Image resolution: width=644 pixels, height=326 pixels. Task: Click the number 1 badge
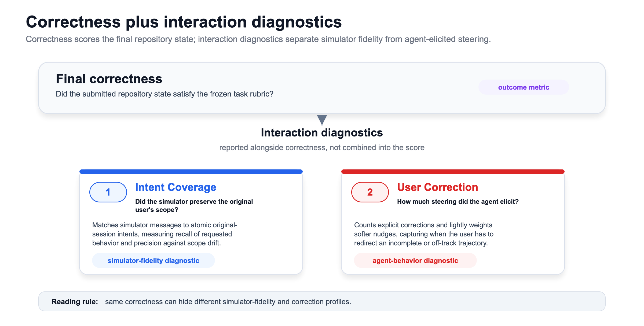pos(108,192)
